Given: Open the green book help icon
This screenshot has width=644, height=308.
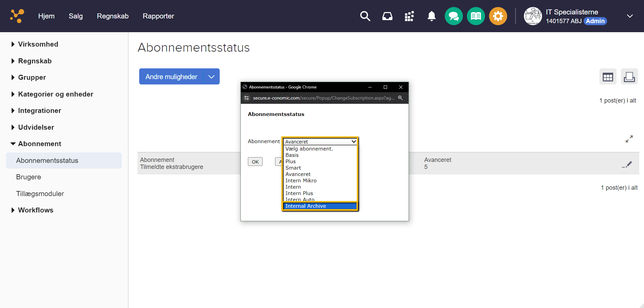Looking at the screenshot, I should [476, 16].
